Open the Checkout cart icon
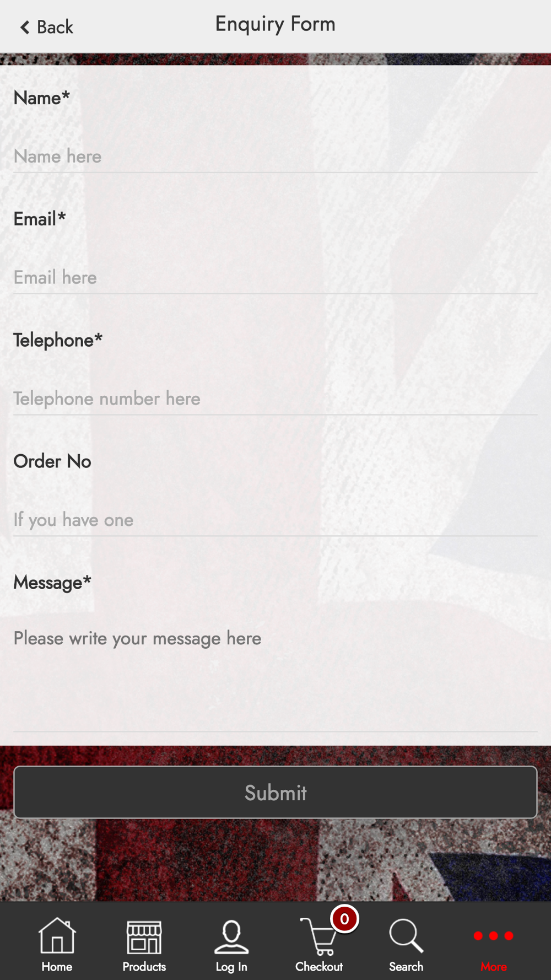 (x=318, y=936)
